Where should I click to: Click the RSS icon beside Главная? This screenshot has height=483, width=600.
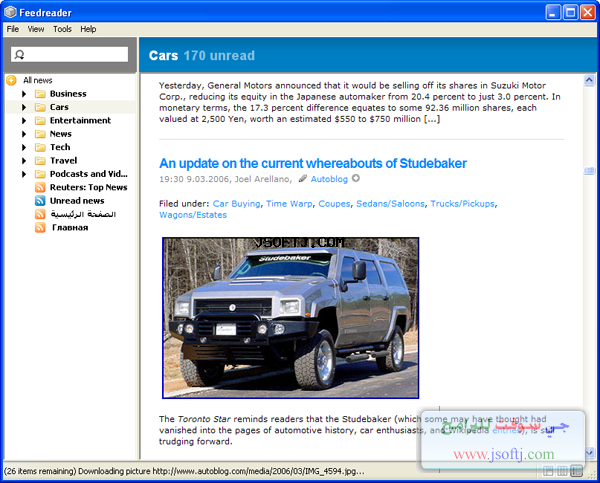[x=40, y=227]
